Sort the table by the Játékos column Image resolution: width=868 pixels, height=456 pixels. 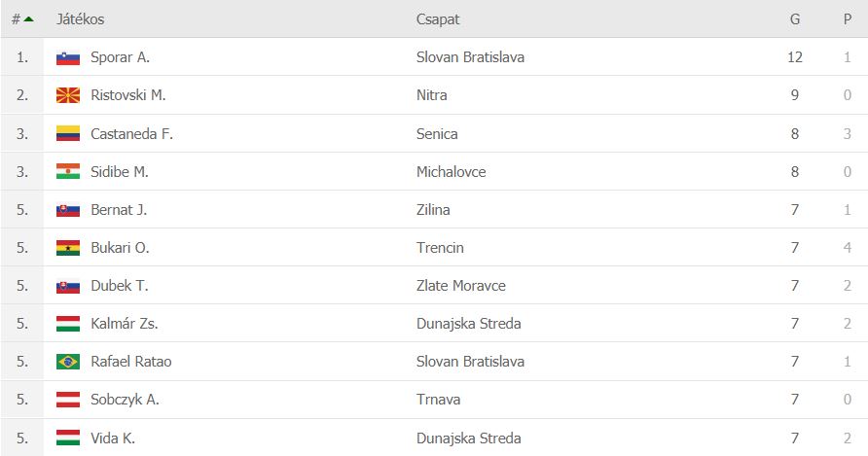click(80, 18)
